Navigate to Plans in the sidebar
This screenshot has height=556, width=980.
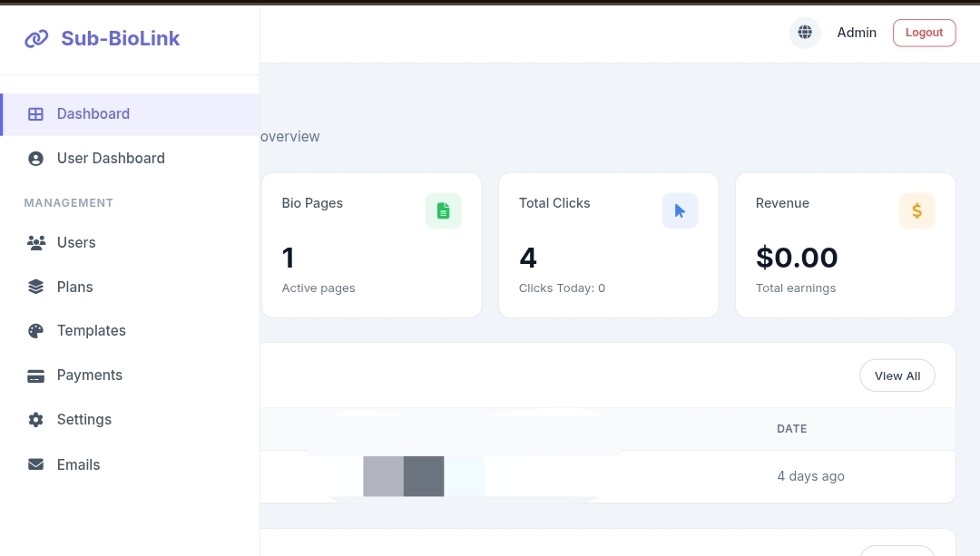tap(130, 287)
